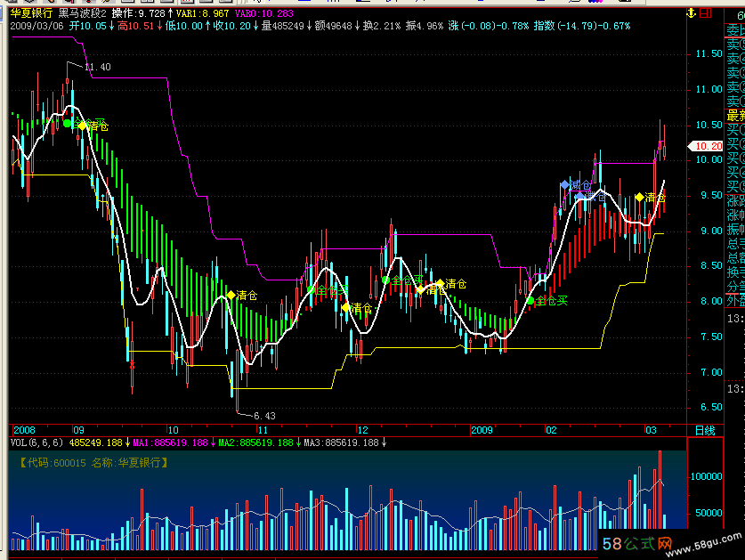Click the change value 涨(-0.08)-0.78%
Image resolution: width=745 pixels, height=560 pixels.
tap(489, 26)
